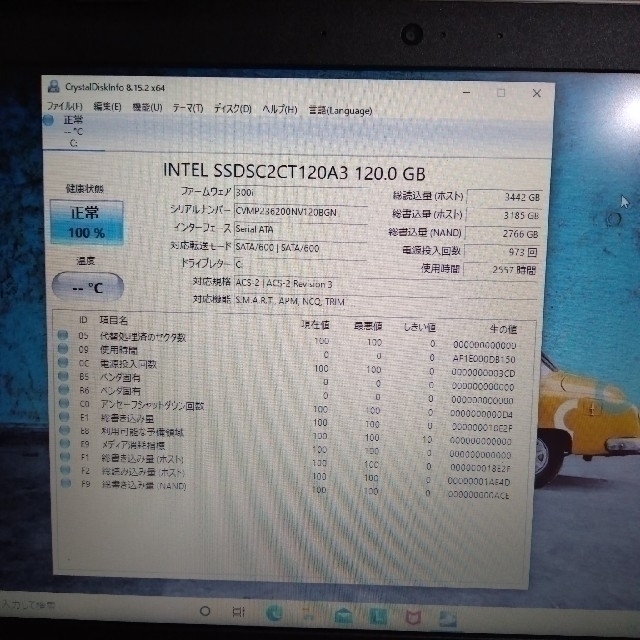Click the status circle for ID B6 row
The width and height of the screenshot is (640, 640).
click(64, 389)
